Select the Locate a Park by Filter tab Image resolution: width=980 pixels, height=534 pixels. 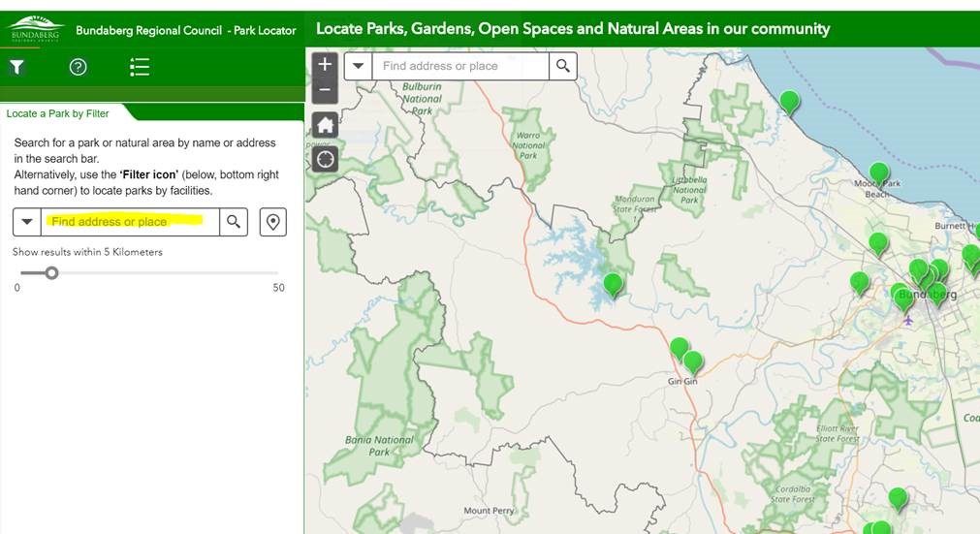57,113
